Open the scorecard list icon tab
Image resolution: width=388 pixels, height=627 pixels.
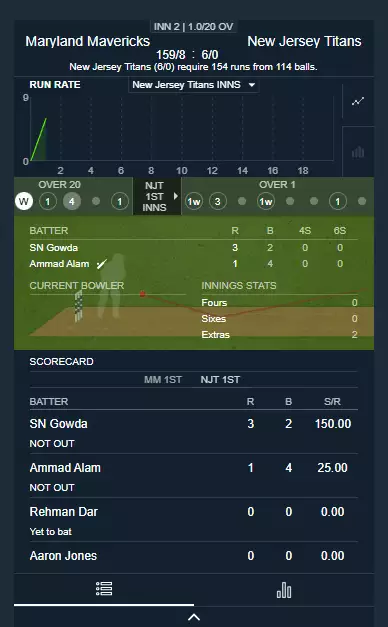tap(104, 589)
